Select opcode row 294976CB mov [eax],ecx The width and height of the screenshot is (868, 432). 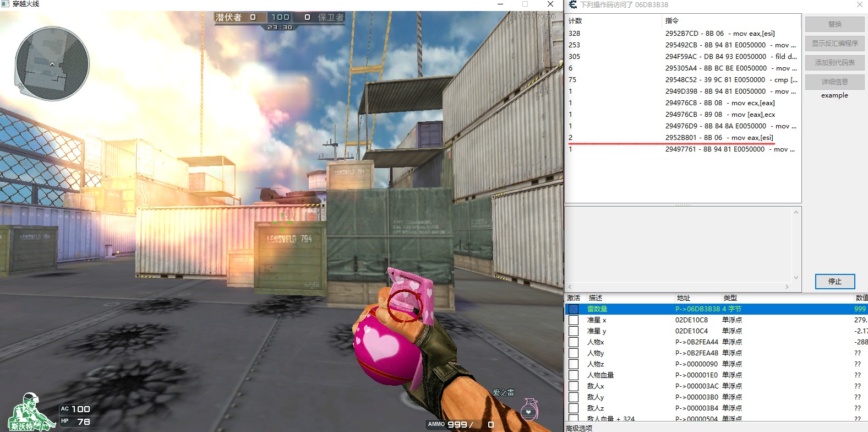tap(683, 115)
